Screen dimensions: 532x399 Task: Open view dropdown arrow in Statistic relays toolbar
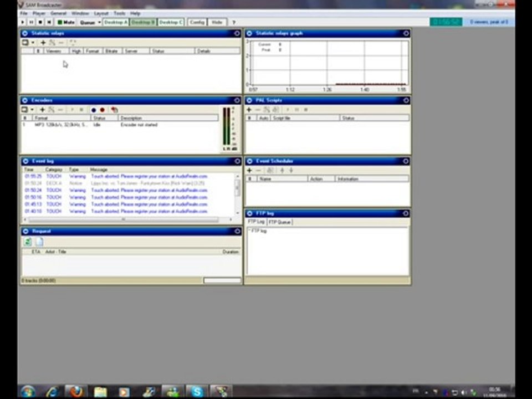[33, 43]
